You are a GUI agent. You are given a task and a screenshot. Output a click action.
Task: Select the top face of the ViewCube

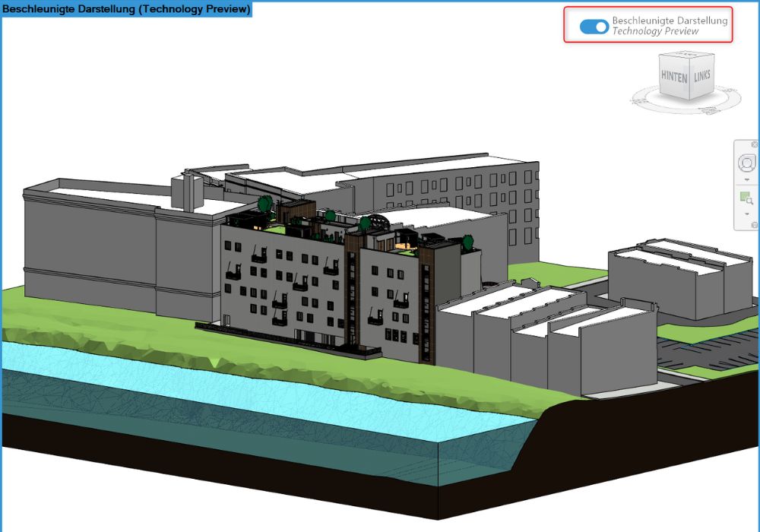(687, 57)
